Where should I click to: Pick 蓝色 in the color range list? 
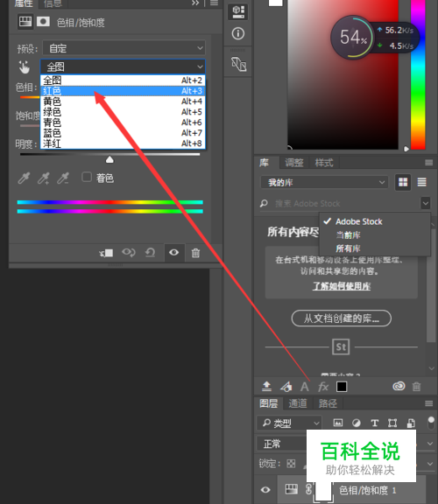[x=123, y=133]
